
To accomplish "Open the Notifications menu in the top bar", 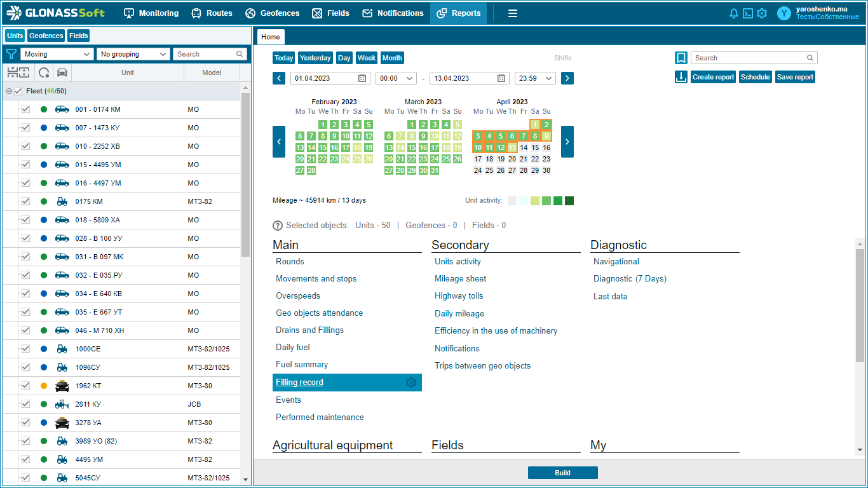I will point(393,13).
